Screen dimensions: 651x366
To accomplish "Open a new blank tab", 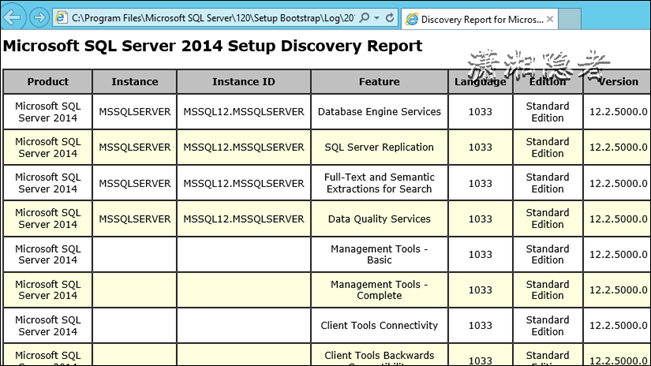I will click(570, 19).
